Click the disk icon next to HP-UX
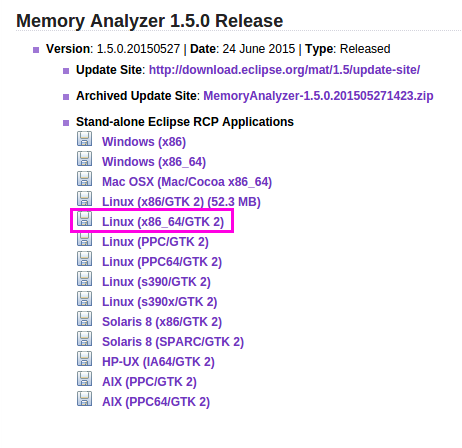 click(85, 359)
